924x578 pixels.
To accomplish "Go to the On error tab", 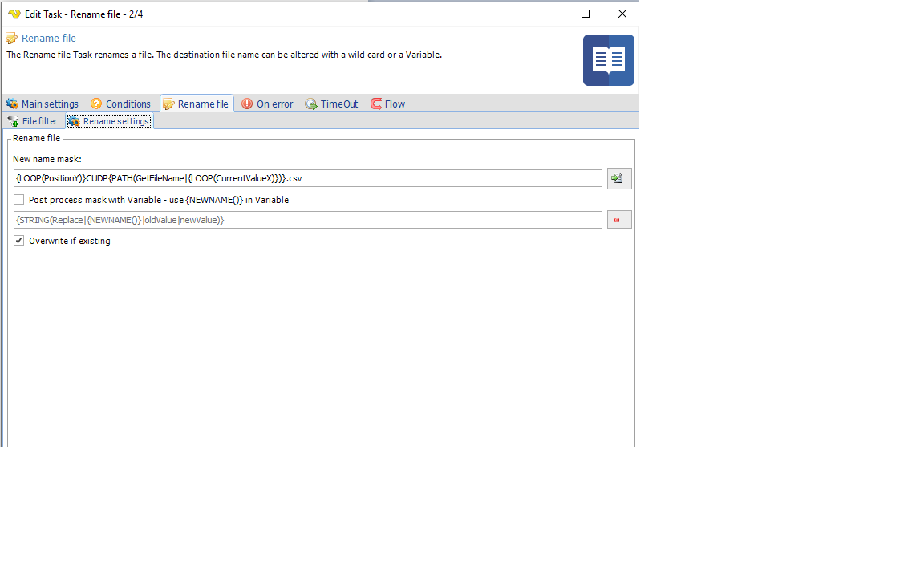I will click(x=274, y=104).
